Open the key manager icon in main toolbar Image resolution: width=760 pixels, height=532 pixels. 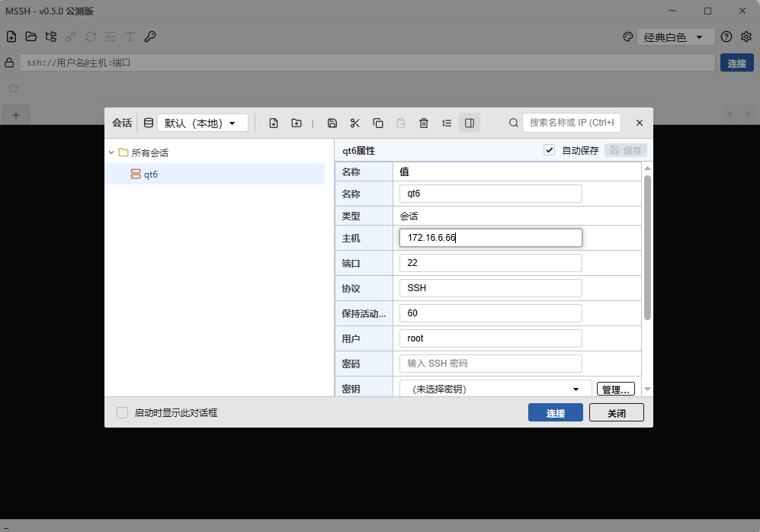click(150, 37)
